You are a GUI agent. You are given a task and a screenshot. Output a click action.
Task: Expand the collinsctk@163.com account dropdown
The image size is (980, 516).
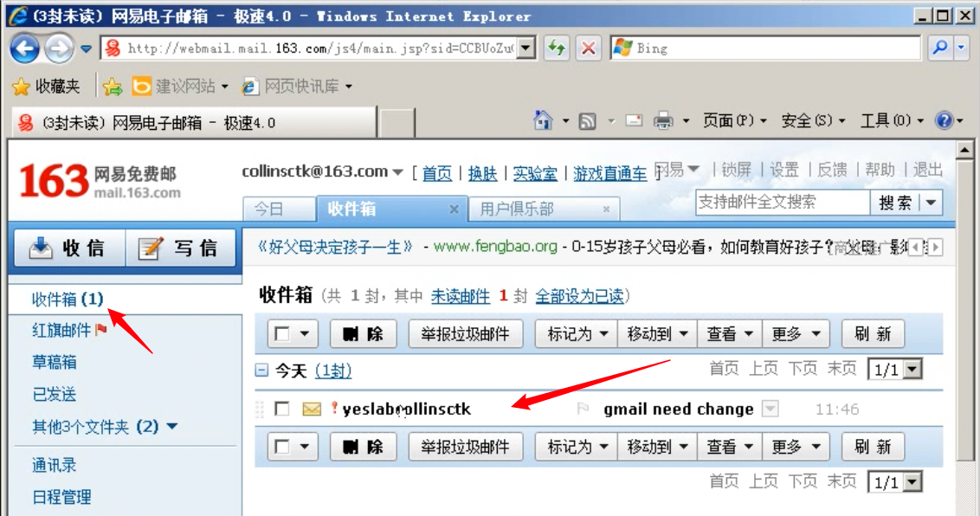pos(397,172)
